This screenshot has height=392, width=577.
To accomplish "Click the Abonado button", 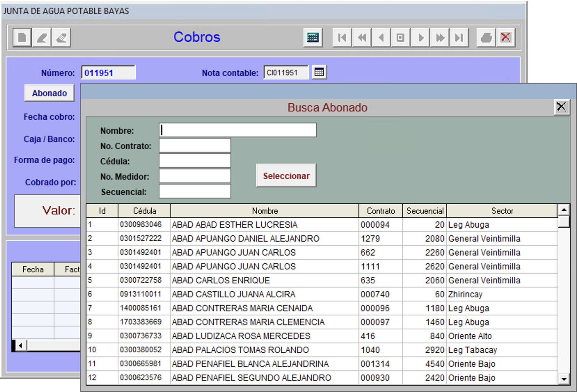I will [49, 93].
